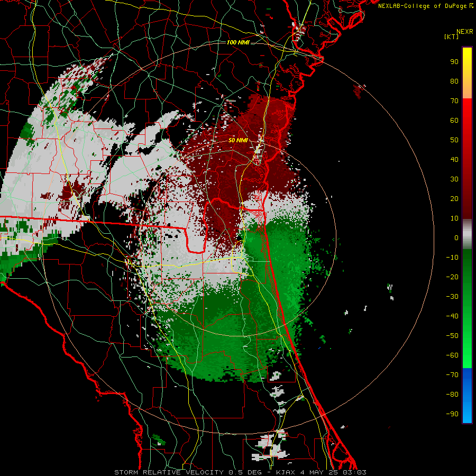Click the 30 knot scale value

454,179
